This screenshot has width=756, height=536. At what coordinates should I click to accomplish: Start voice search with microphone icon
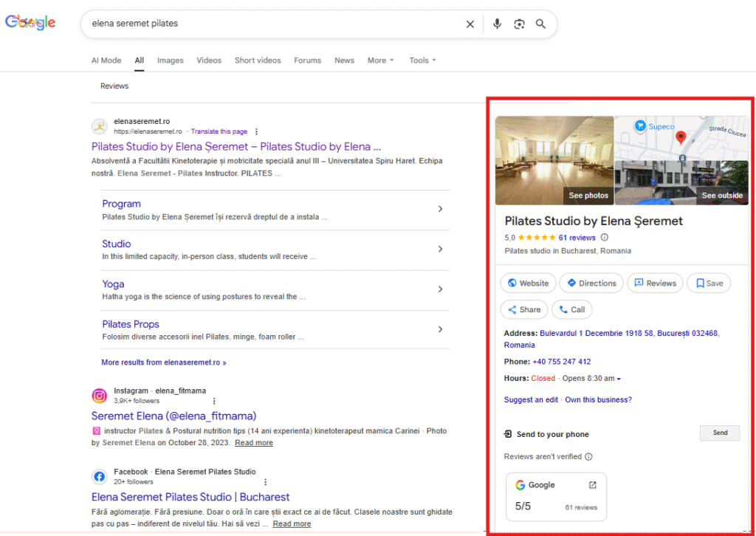(x=497, y=24)
